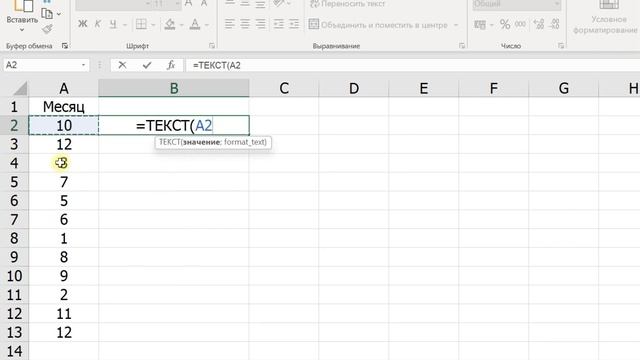Open the Вставить paste options arrow
The image size is (640, 360).
point(22,29)
